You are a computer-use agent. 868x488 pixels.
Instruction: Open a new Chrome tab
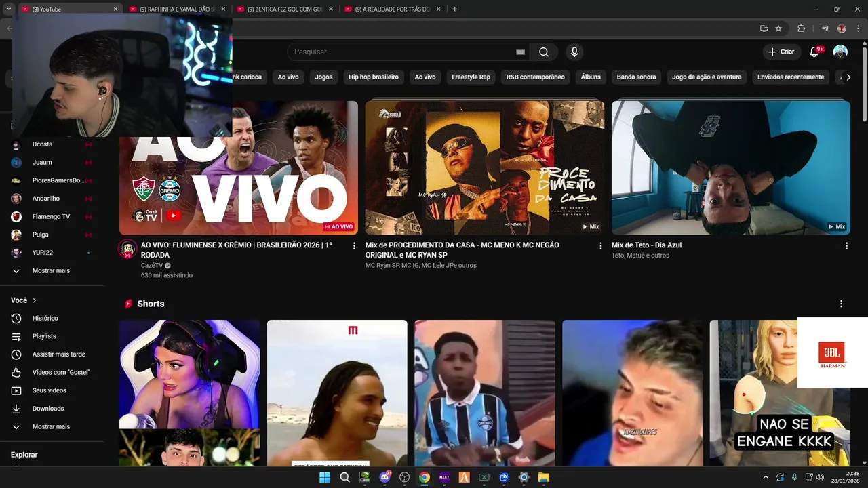coord(454,9)
